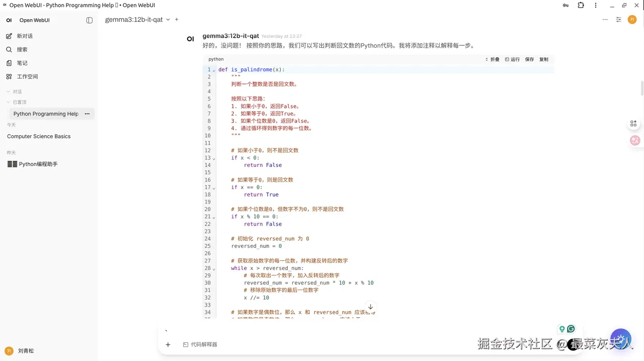Click the model avatar OI icon
The height and width of the screenshot is (361, 644).
190,39
